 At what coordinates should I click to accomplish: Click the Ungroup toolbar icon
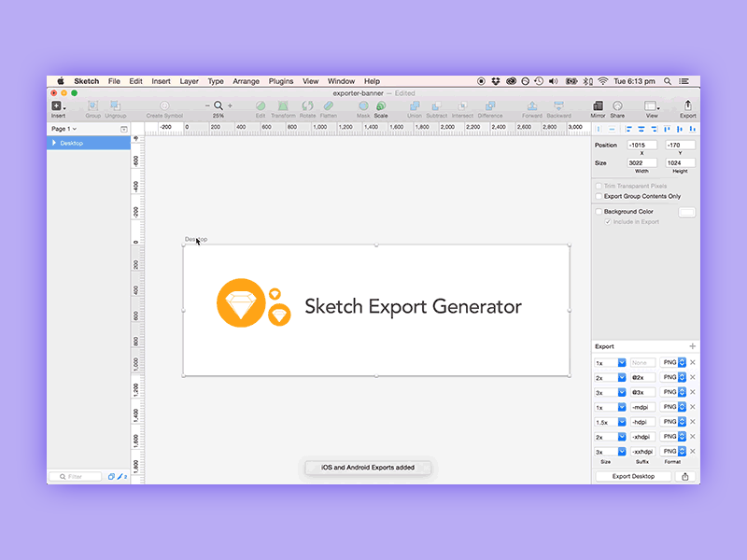pyautogui.click(x=115, y=106)
